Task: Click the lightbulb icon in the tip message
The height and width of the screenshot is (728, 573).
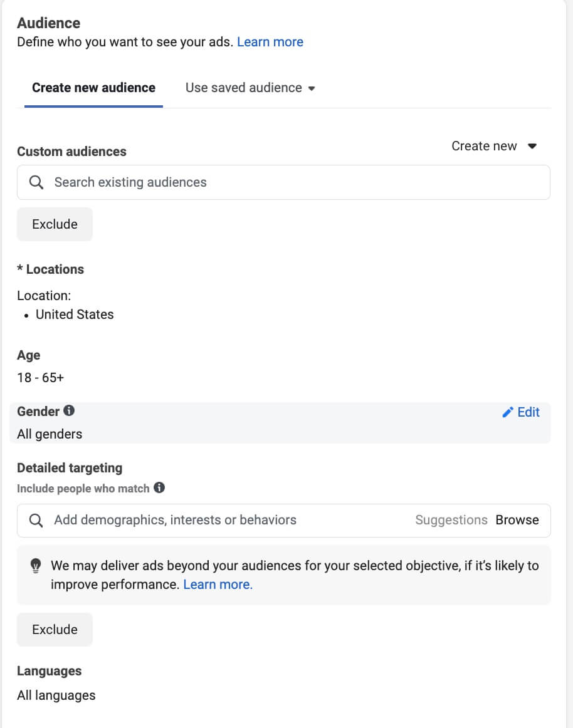Action: (x=36, y=566)
